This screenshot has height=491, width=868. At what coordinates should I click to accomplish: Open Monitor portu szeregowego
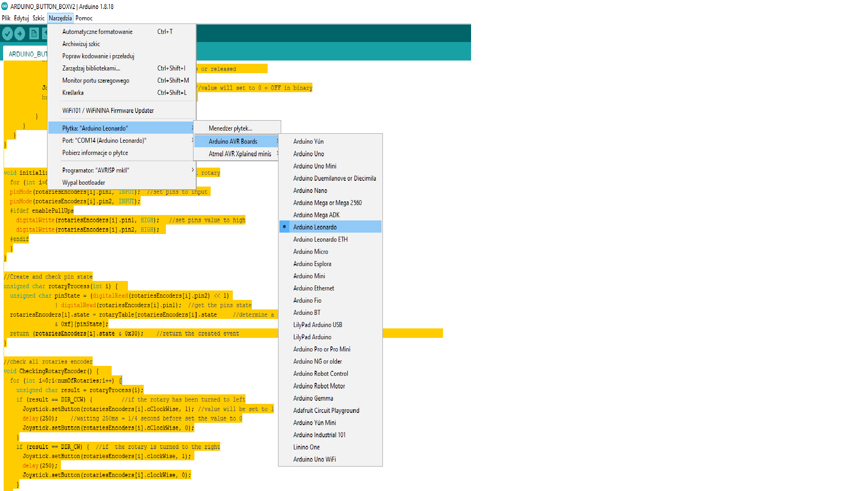tap(96, 80)
